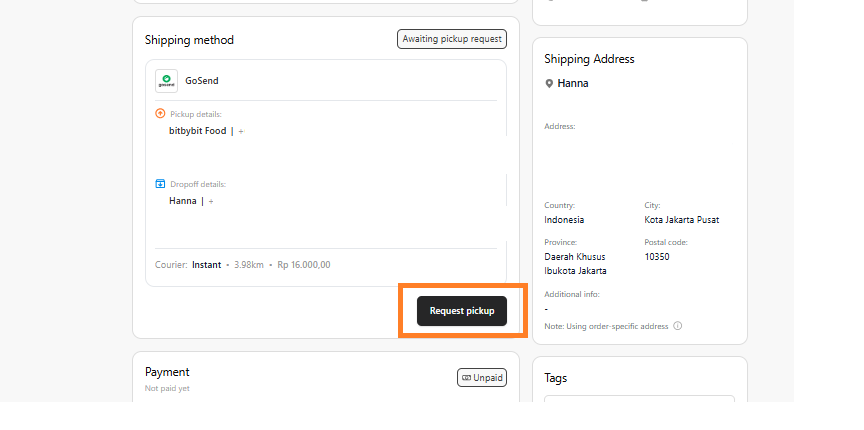The height and width of the screenshot is (430, 864).
Task: Click the Payment section heading
Action: click(x=167, y=372)
